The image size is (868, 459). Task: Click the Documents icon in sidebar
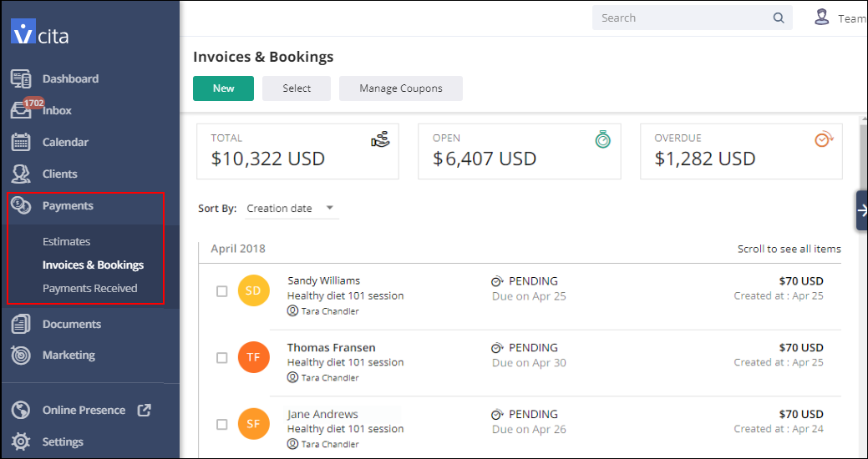(x=21, y=324)
